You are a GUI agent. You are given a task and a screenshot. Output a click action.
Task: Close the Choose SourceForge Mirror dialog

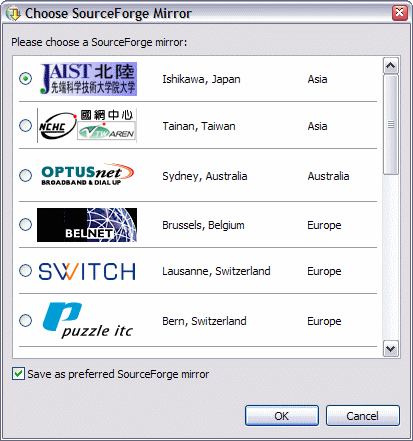[x=399, y=13]
